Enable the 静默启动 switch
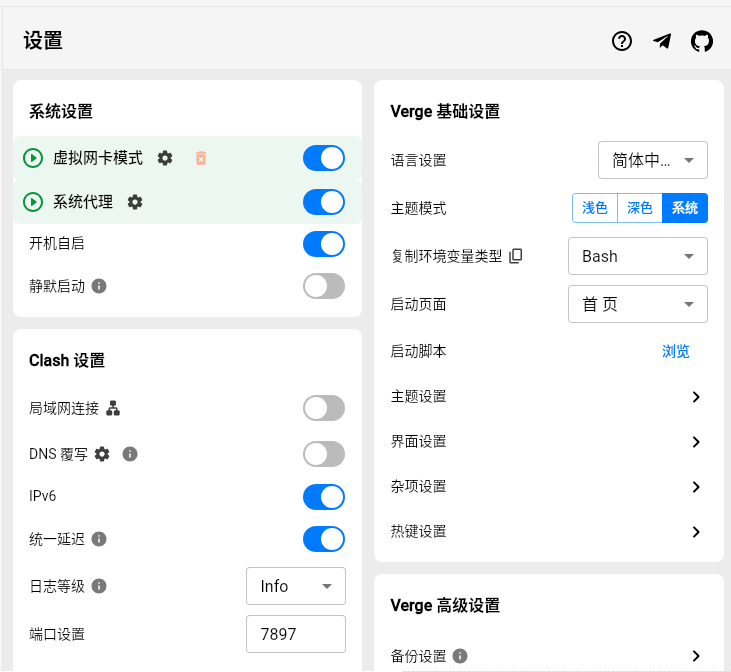Image resolution: width=731 pixels, height=672 pixels. coord(324,286)
